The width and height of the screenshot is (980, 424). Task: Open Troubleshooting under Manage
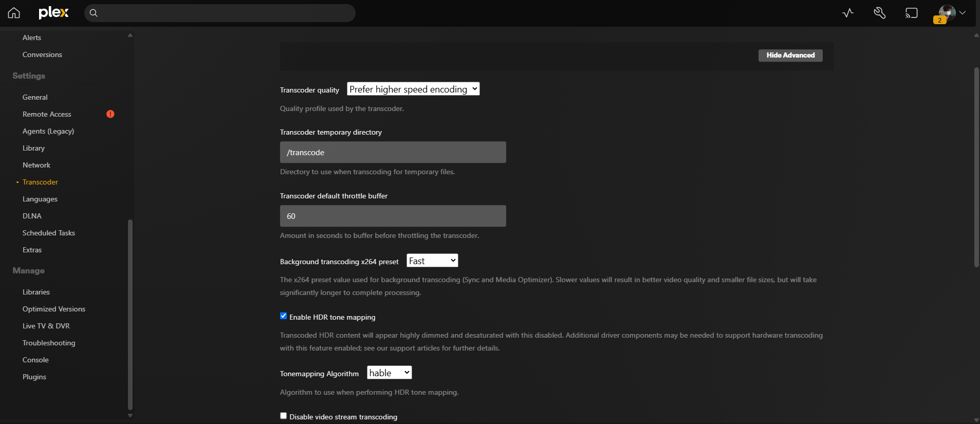[x=49, y=343]
